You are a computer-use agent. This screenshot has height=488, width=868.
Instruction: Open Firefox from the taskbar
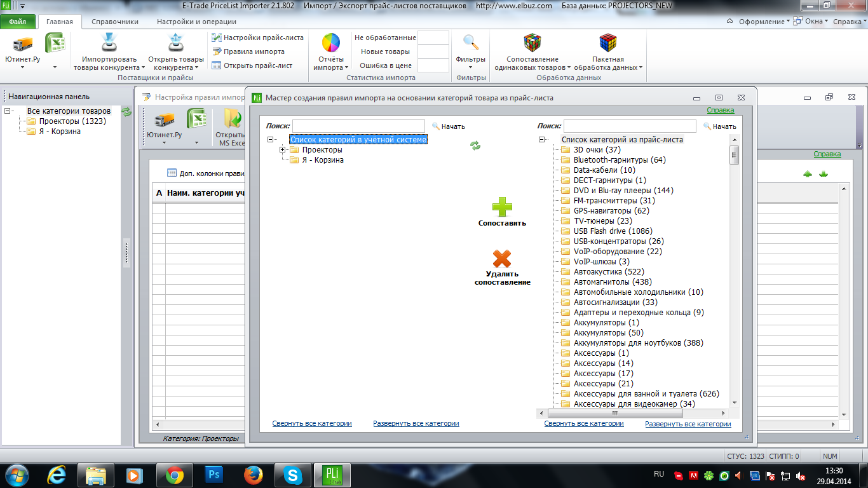point(254,475)
